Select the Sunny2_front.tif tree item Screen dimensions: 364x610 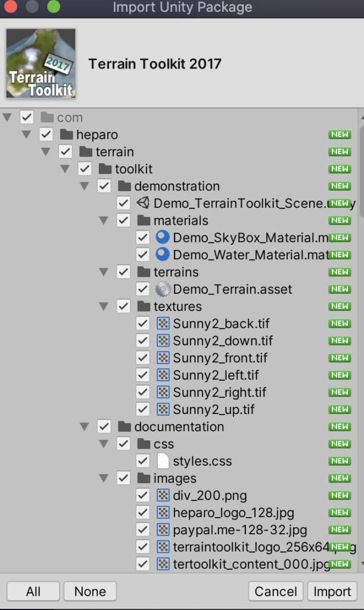click(220, 358)
